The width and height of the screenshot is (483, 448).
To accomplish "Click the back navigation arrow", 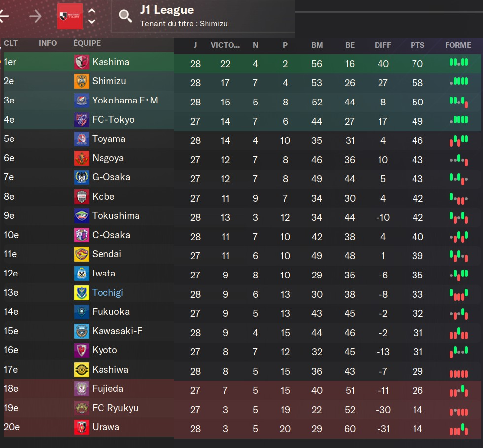I will (4, 16).
